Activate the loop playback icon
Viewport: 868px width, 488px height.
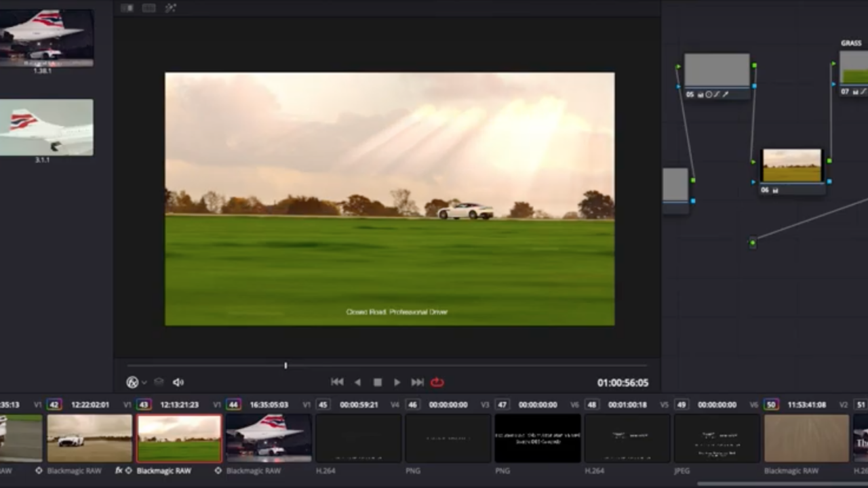tap(437, 382)
